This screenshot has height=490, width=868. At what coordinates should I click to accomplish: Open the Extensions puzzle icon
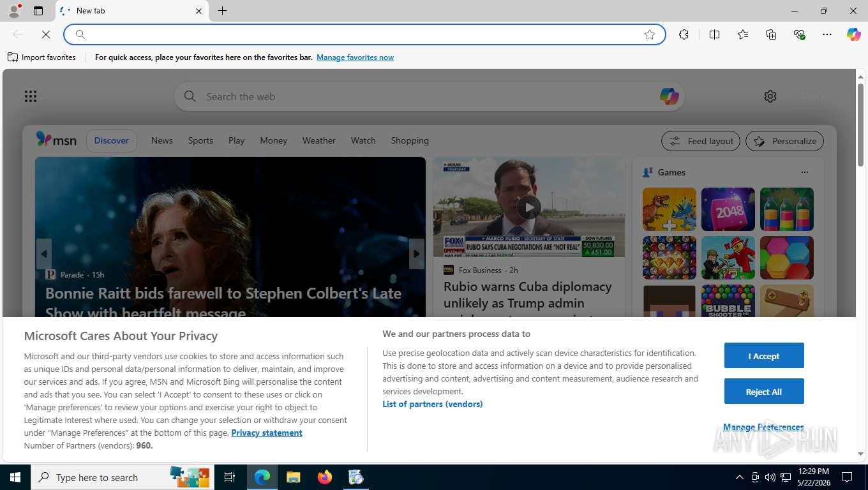[x=684, y=34]
